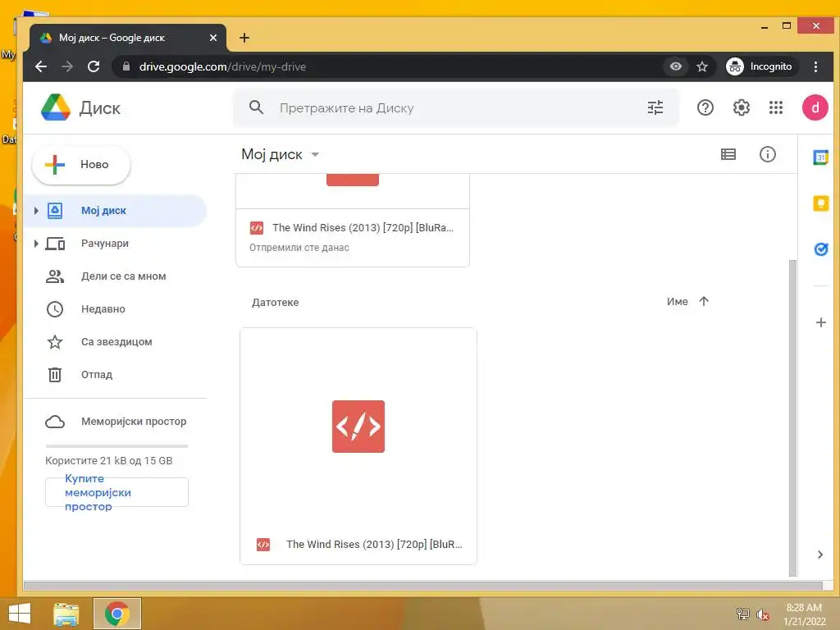Click Chrome icon in taskbar
The image size is (840, 630).
pyautogui.click(x=117, y=614)
